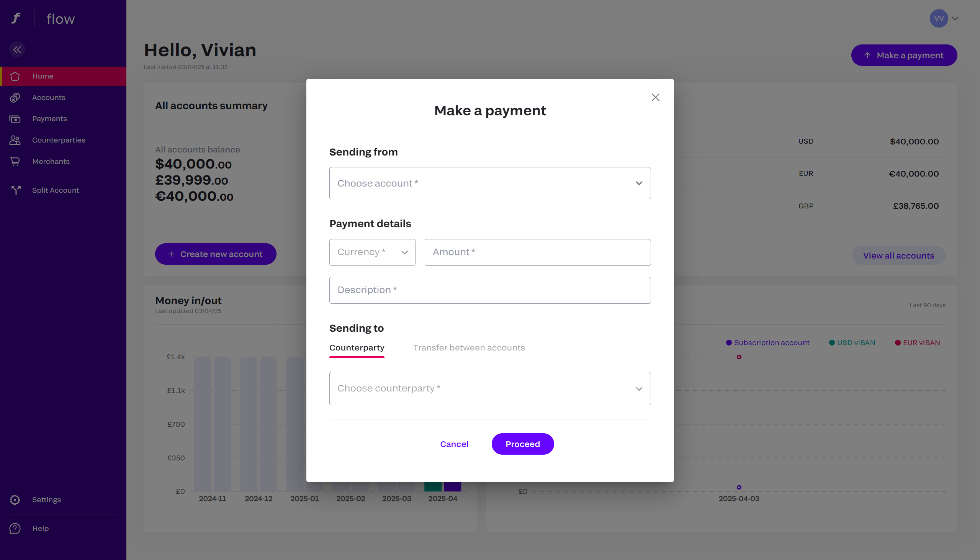Viewport: 980px width, 560px height.
Task: Open Counterparties people icon
Action: click(x=15, y=140)
